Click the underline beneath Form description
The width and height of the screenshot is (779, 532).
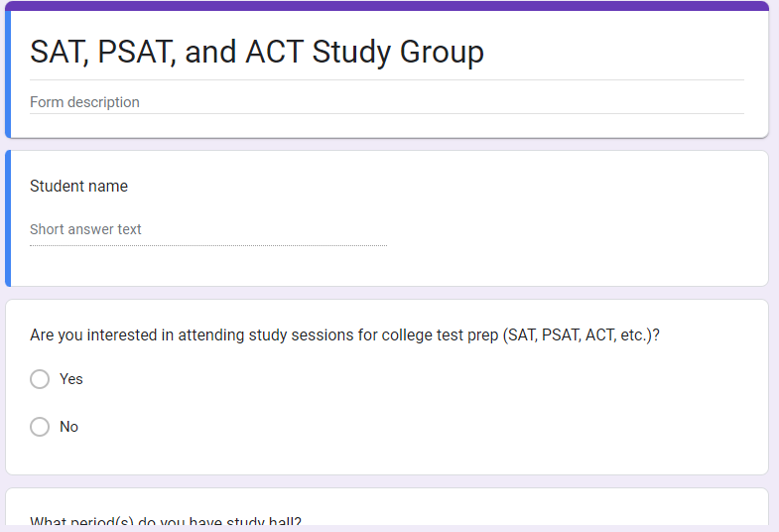387,114
